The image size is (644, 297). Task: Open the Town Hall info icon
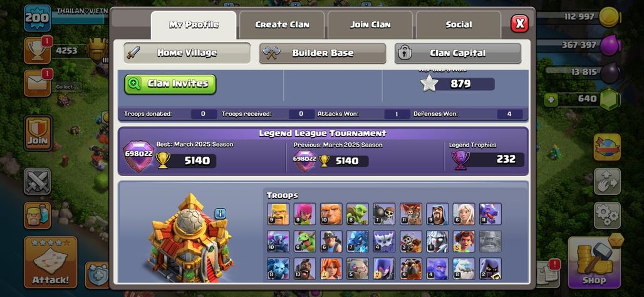221,214
